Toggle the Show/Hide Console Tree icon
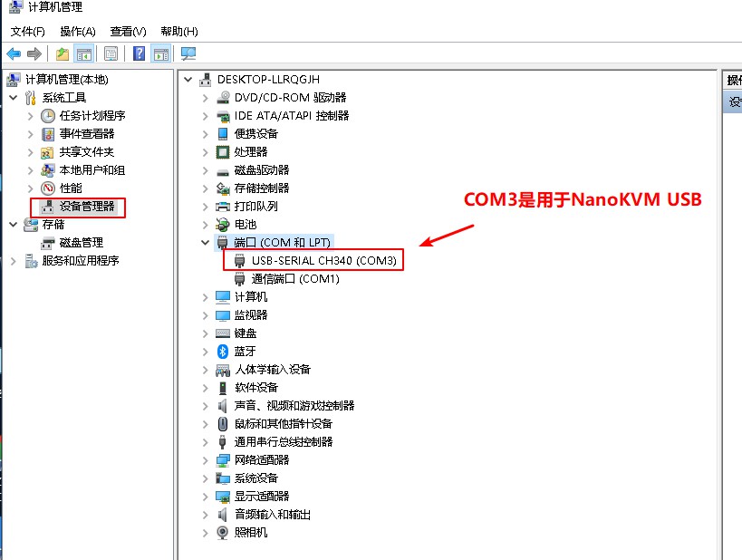The height and width of the screenshot is (560, 742). 84,54
